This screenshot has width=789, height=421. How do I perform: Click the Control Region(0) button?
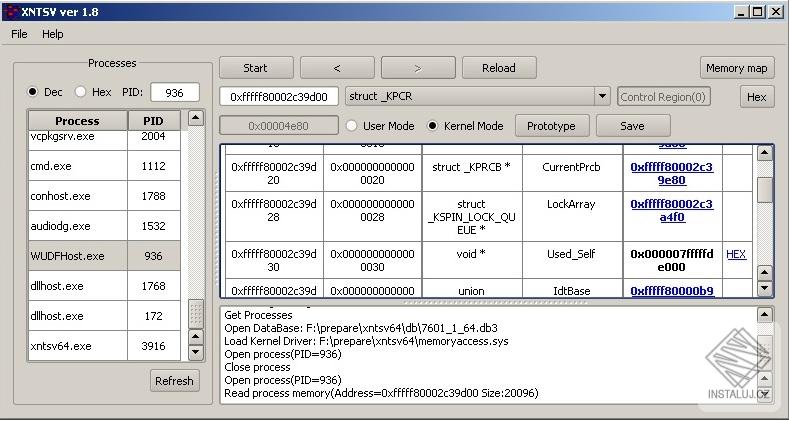(663, 97)
